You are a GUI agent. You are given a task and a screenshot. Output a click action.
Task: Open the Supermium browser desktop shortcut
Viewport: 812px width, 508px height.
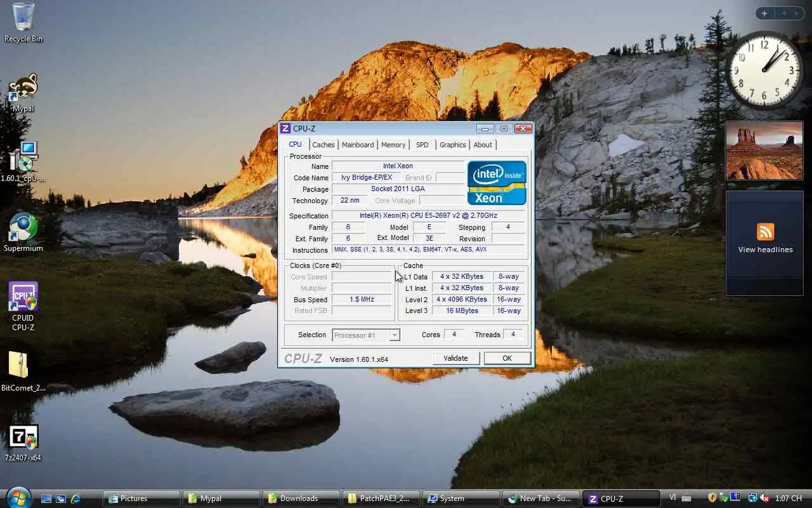[23, 232]
